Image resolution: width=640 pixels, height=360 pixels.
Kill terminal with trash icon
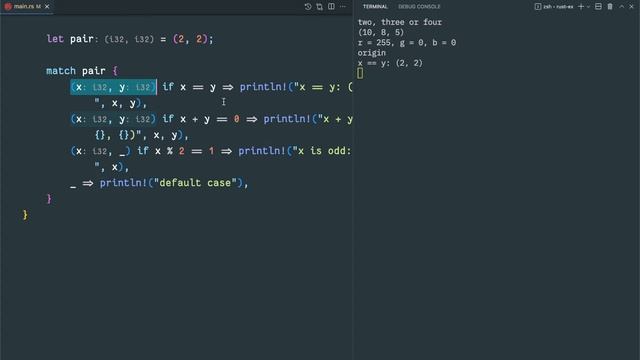pos(610,7)
